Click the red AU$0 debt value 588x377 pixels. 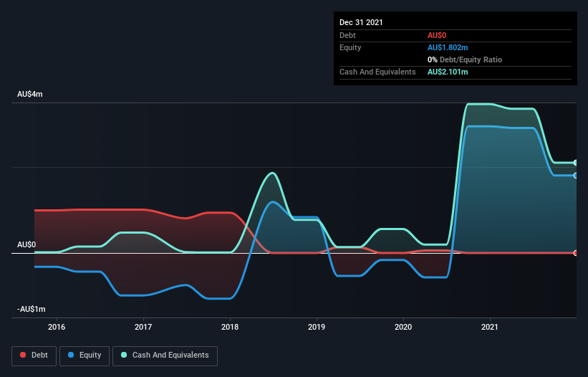[437, 35]
